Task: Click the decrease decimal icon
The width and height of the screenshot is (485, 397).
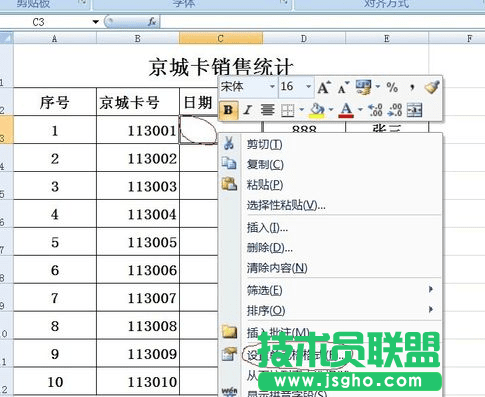Action: click(x=395, y=110)
